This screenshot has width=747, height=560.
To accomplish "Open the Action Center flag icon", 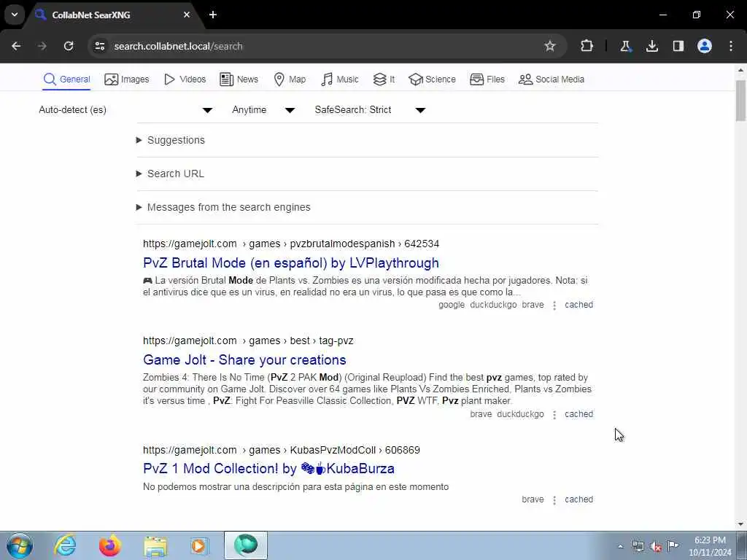I will pyautogui.click(x=673, y=545).
